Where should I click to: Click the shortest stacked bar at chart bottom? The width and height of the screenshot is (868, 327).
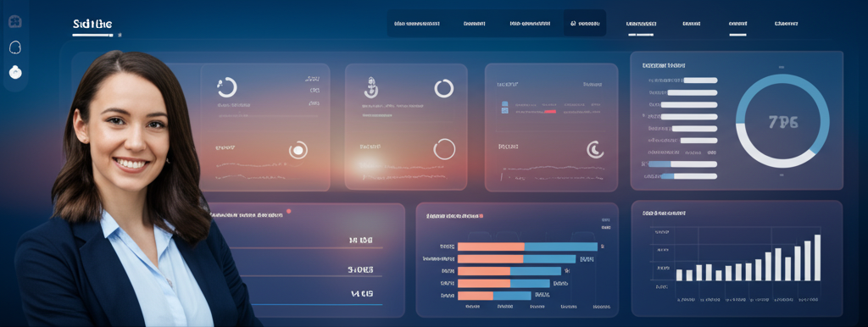tap(494, 296)
